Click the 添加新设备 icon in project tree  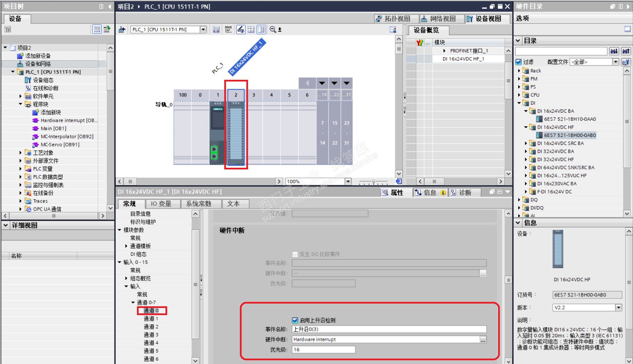[x=20, y=56]
